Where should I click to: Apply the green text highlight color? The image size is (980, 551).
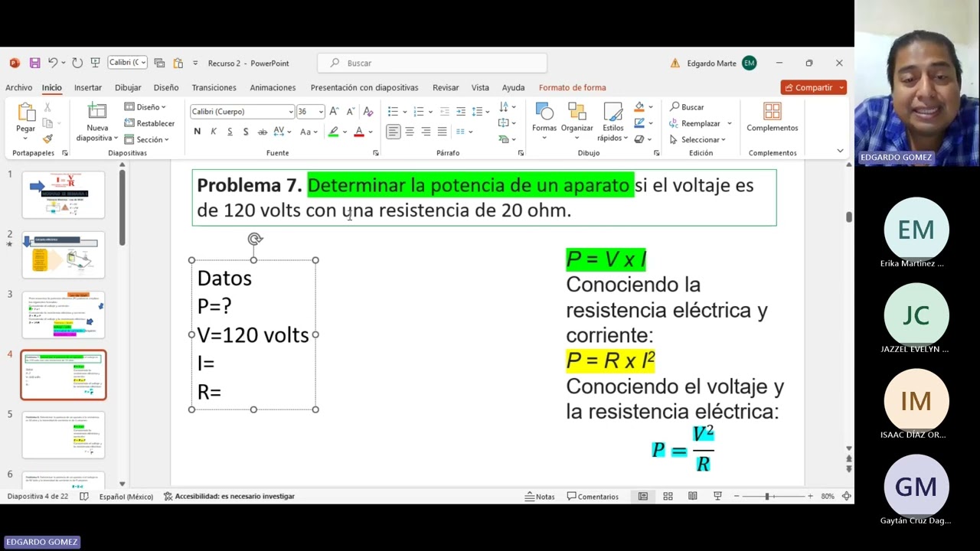pyautogui.click(x=334, y=132)
